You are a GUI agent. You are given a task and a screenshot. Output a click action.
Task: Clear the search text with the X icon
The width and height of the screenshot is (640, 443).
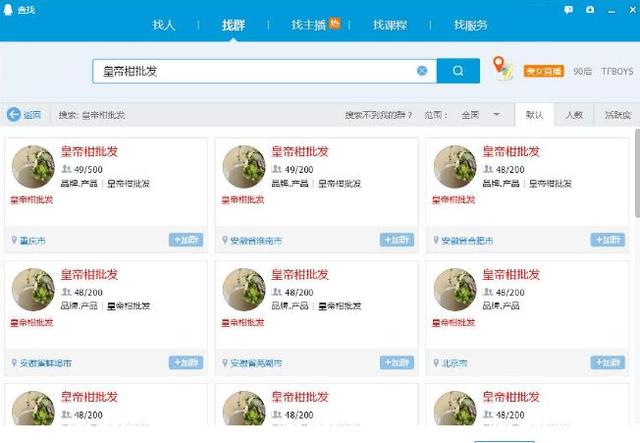(422, 71)
